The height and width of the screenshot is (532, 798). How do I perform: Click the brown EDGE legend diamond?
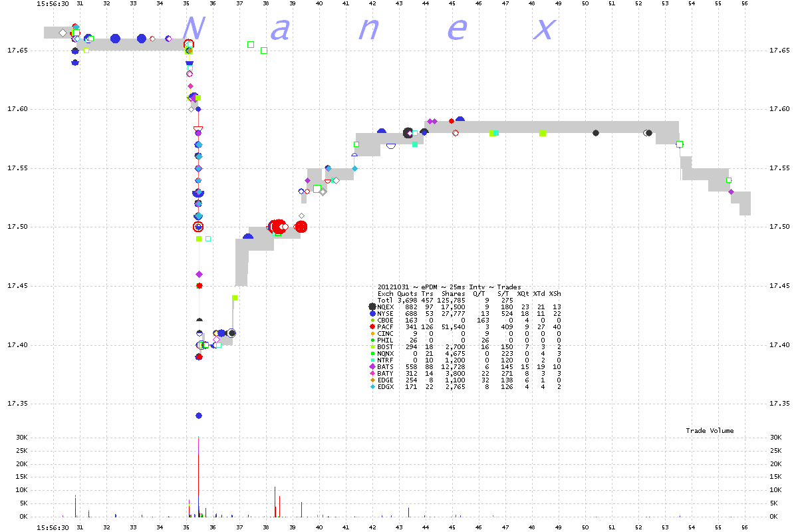click(372, 380)
